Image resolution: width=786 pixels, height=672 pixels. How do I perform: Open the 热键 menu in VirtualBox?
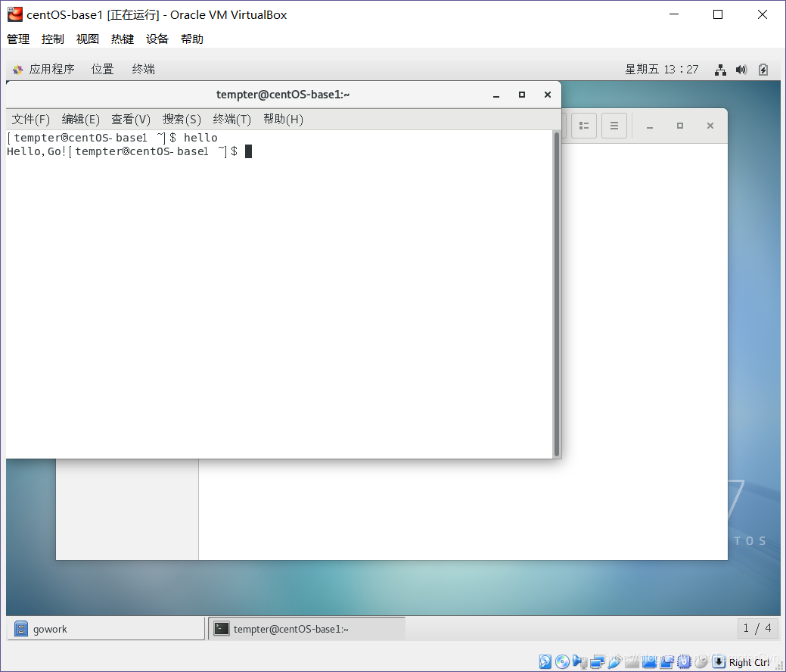pyautogui.click(x=123, y=39)
